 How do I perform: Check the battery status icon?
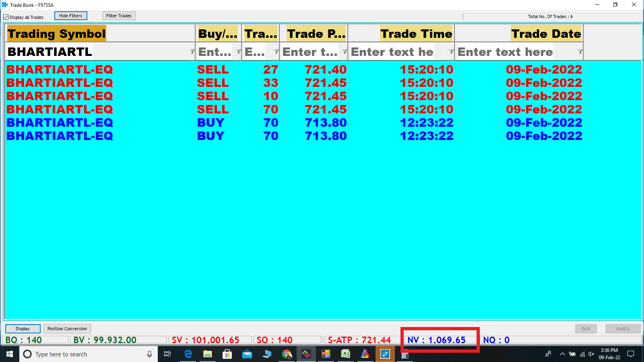tap(572, 354)
